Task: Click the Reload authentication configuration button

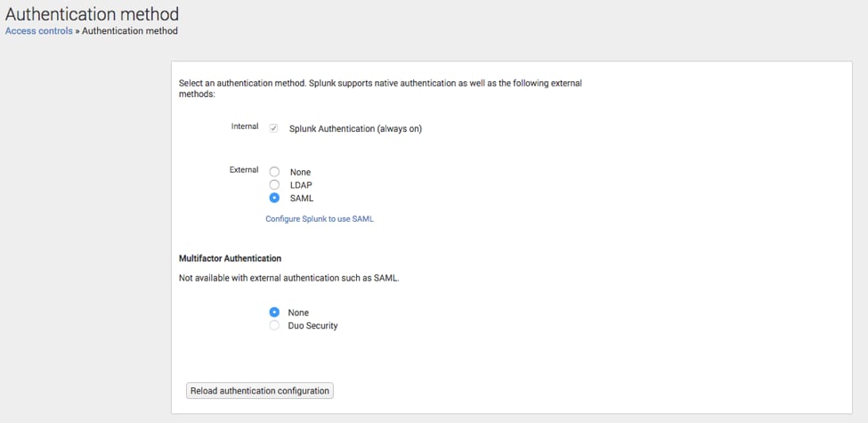Action: pos(260,390)
